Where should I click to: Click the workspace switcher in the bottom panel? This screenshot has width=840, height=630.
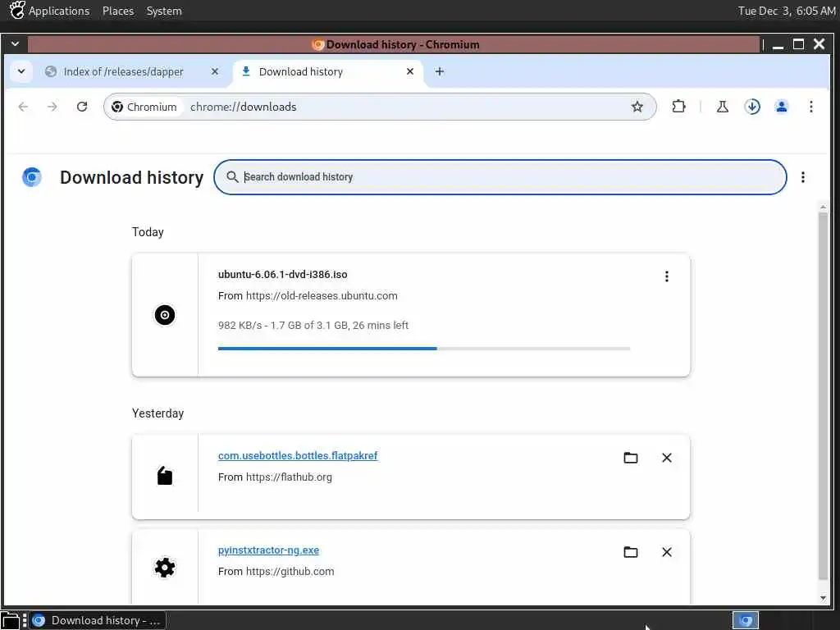tap(745, 620)
